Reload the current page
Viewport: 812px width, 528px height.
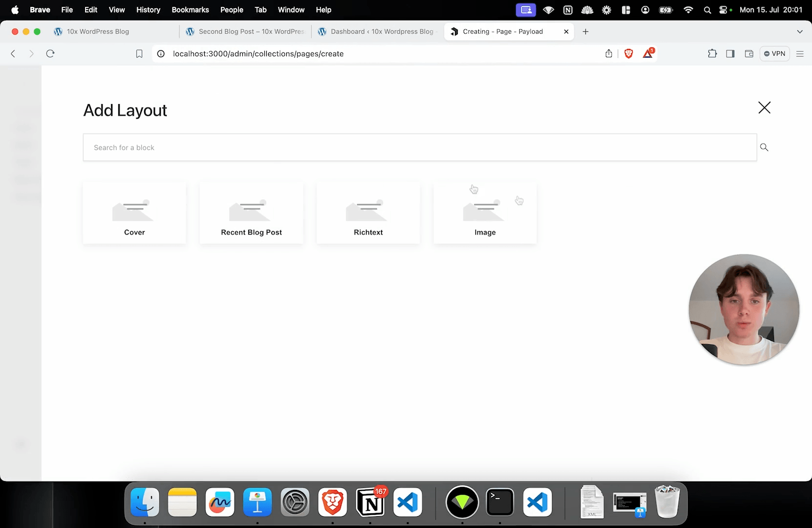(50, 54)
